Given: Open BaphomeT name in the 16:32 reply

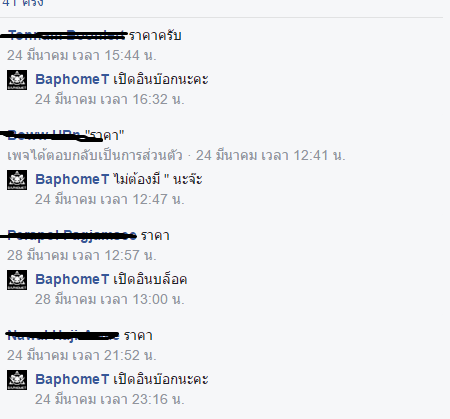Looking at the screenshot, I should (72, 80).
